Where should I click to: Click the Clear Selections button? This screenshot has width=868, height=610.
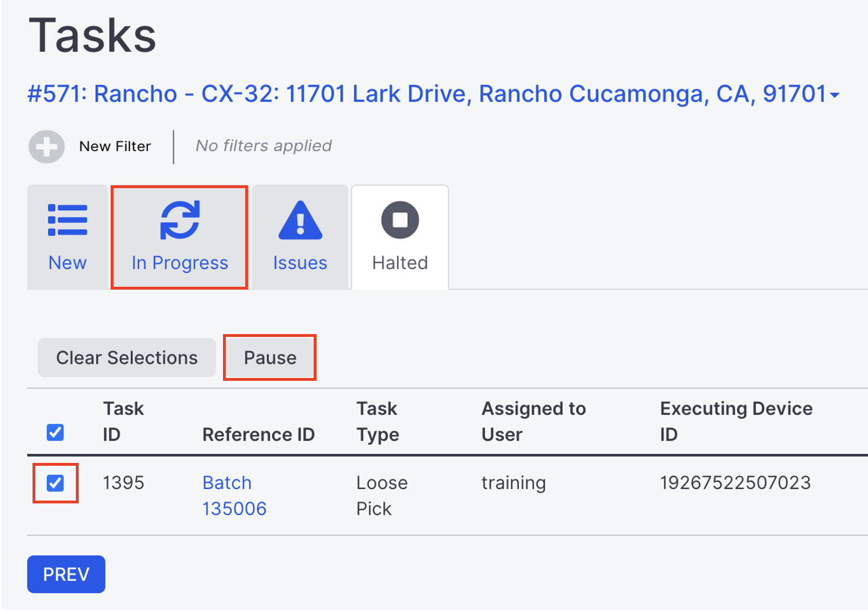click(x=127, y=357)
